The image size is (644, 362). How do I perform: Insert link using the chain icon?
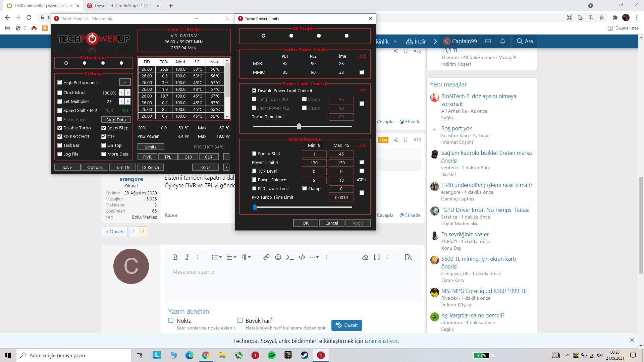[x=266, y=257]
